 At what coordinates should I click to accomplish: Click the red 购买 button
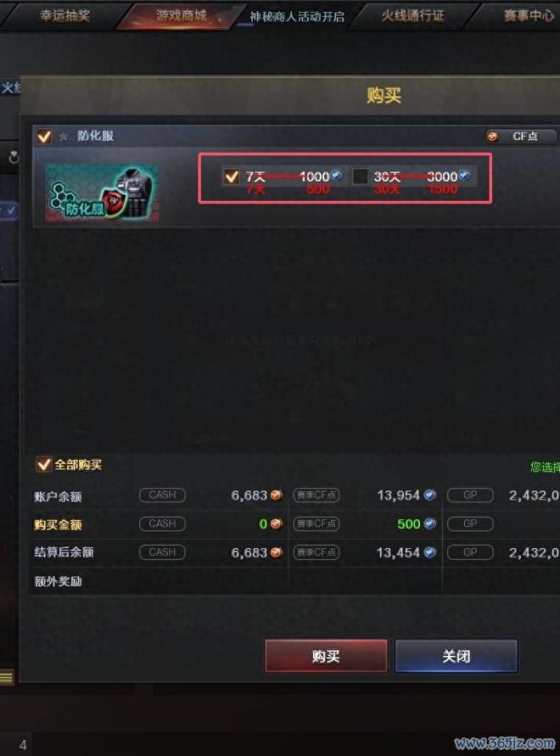click(x=326, y=656)
